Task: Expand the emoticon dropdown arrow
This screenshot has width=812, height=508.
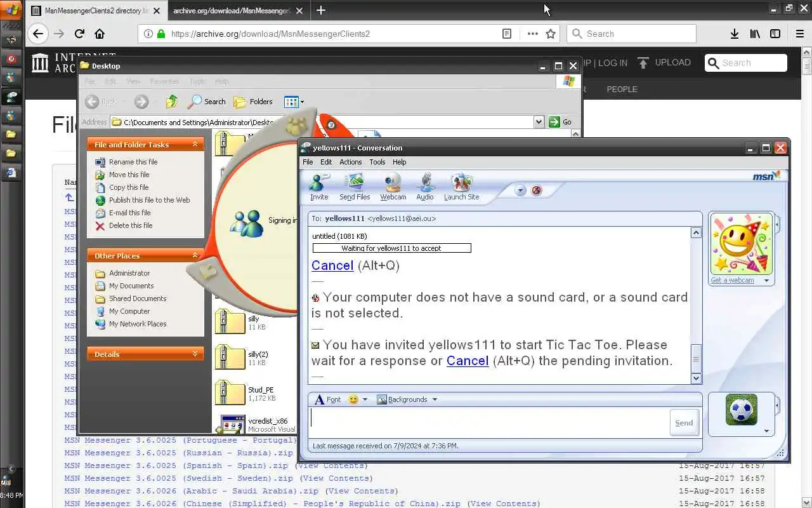Action: (365, 399)
